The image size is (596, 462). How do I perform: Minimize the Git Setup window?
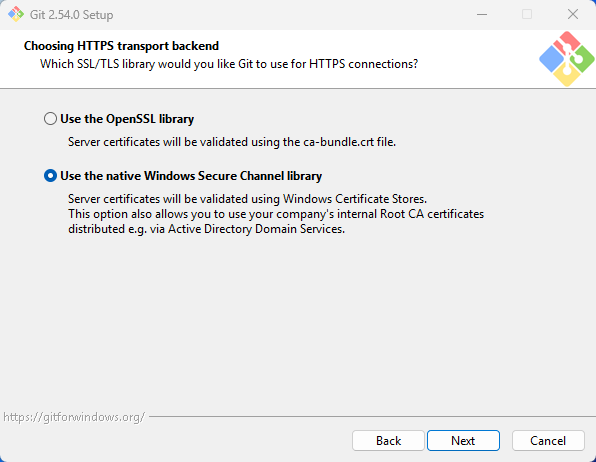point(482,14)
